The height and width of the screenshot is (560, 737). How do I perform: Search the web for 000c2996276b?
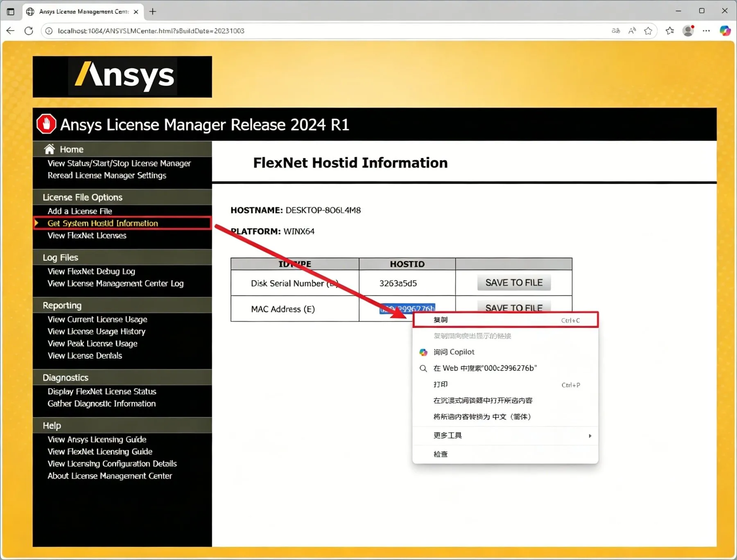(506, 368)
